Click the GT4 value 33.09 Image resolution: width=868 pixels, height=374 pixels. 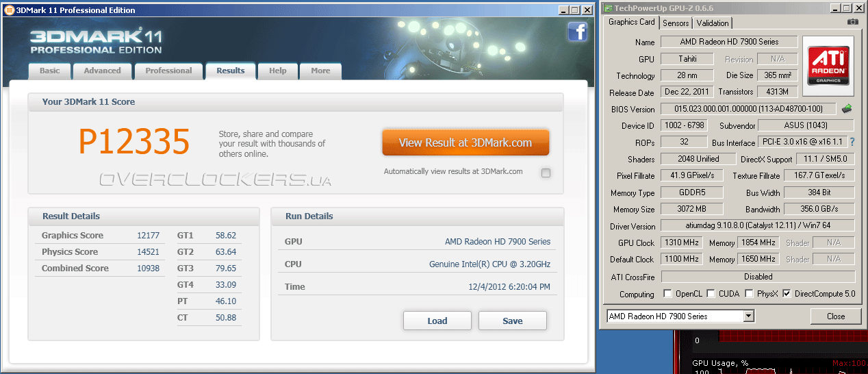[x=226, y=284]
